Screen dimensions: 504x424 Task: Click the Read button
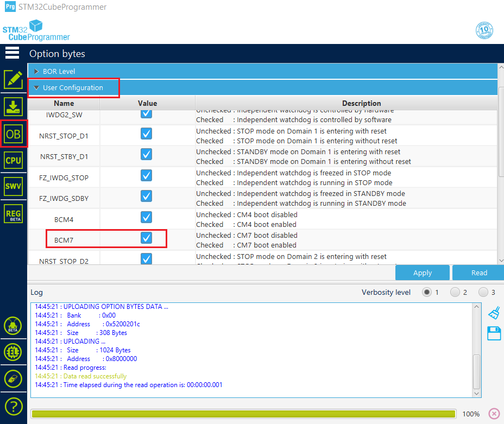coord(479,273)
